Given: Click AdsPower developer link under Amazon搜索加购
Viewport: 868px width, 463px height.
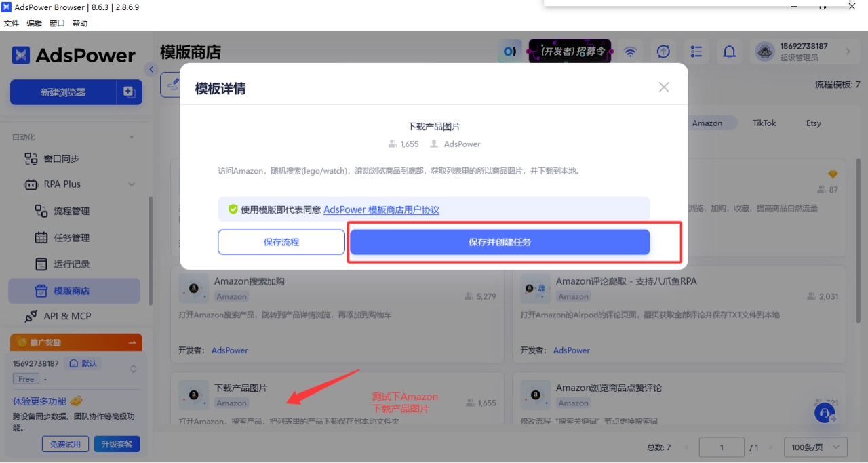Looking at the screenshot, I should pyautogui.click(x=230, y=350).
